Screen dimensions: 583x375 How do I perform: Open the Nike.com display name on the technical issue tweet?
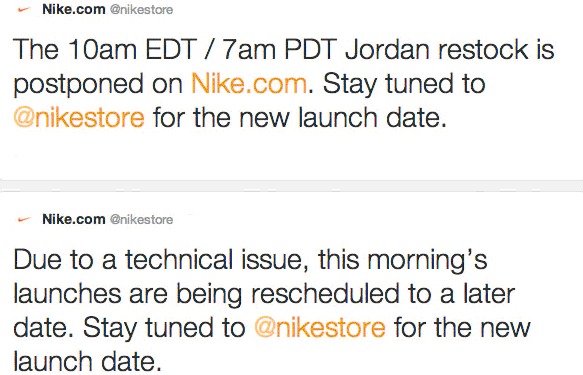click(x=74, y=219)
